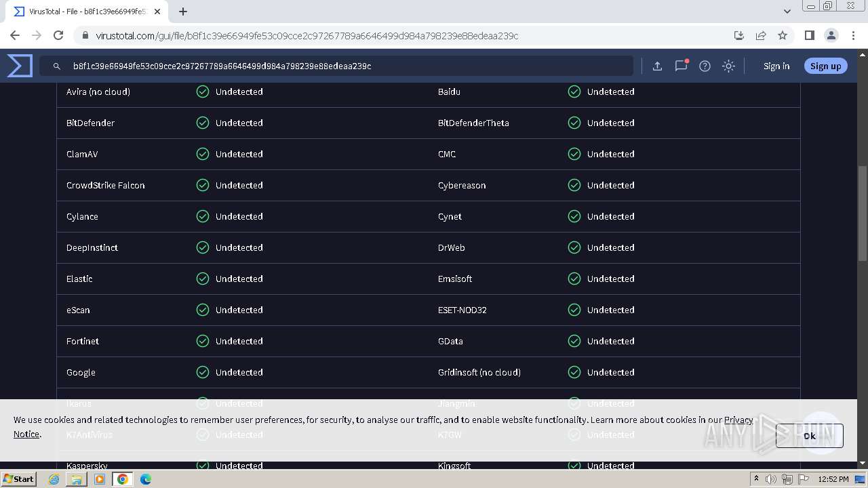Select the 'Fortinet' vendor name

83,341
